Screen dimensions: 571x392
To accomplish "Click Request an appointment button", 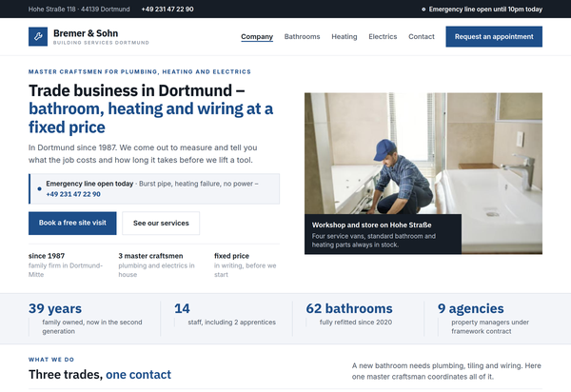I will (494, 37).
